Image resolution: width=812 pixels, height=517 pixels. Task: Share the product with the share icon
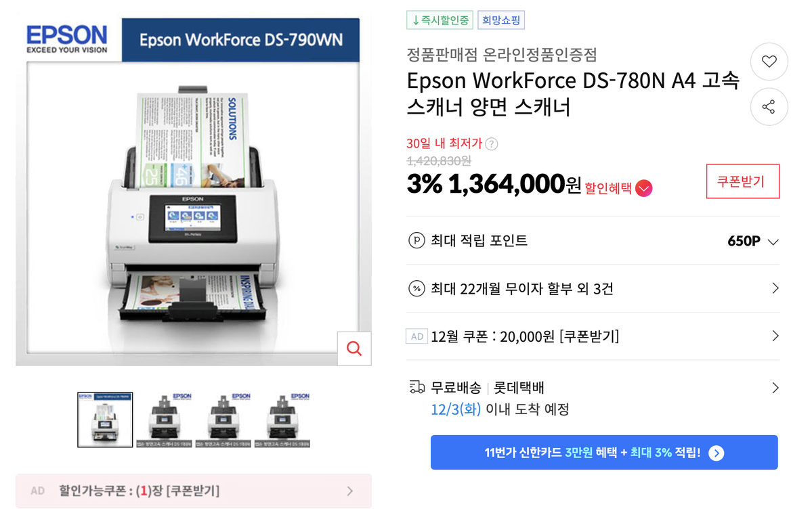pos(769,107)
